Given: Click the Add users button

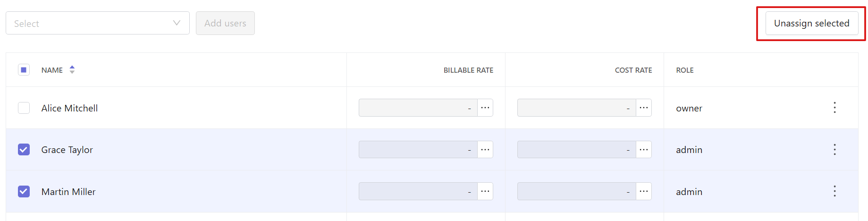Looking at the screenshot, I should point(225,23).
